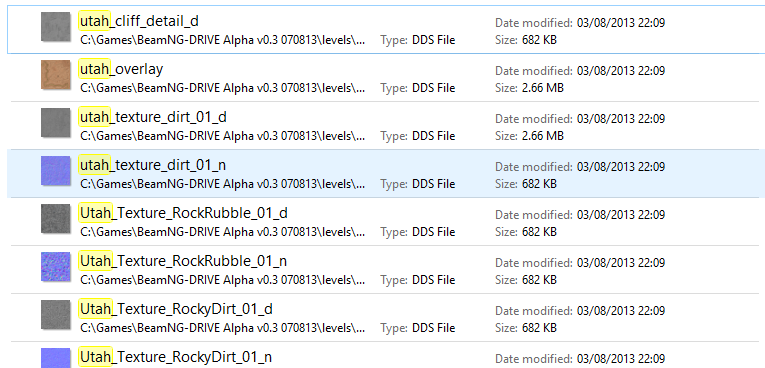The height and width of the screenshot is (368, 765).
Task: Click the DDS File type of Utah_Texture_RockRubble_01_n
Action: pos(434,280)
